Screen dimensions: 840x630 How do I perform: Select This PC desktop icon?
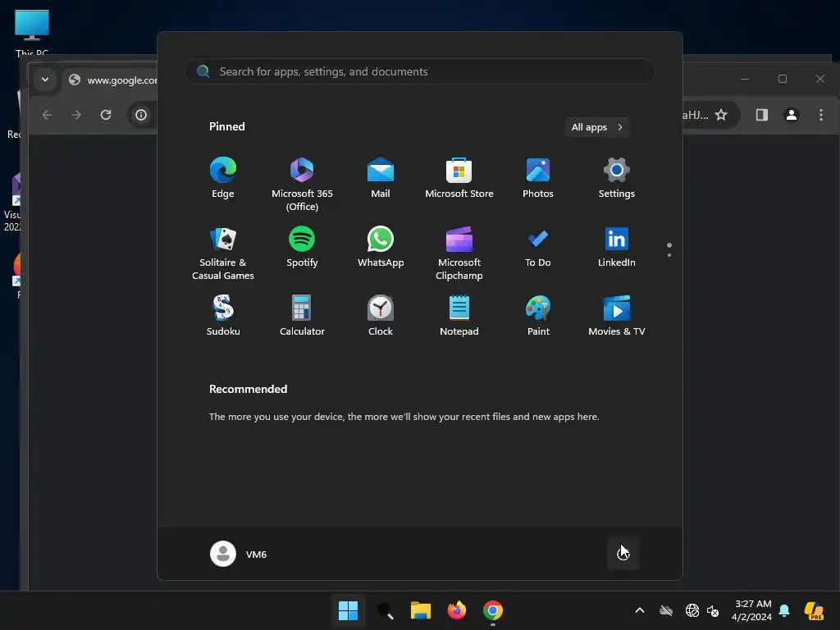(x=32, y=32)
